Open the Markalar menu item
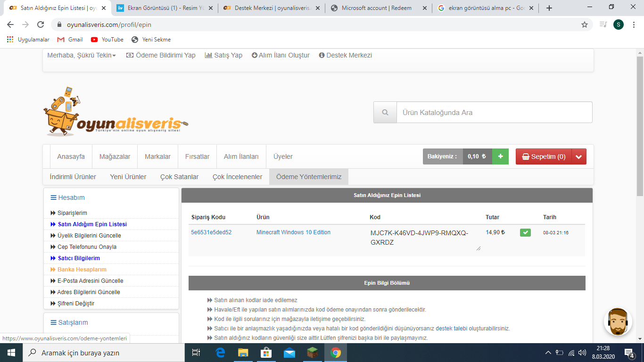Viewport: 644px width, 362px height. (157, 156)
